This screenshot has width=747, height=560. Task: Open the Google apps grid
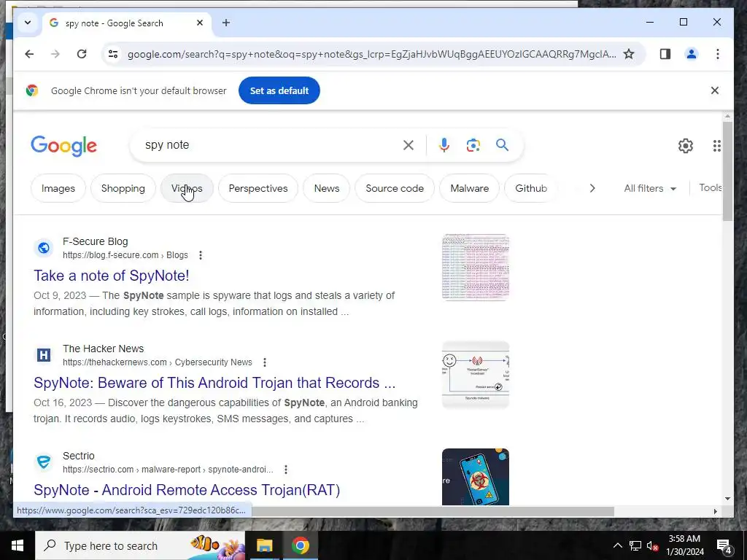(x=717, y=146)
